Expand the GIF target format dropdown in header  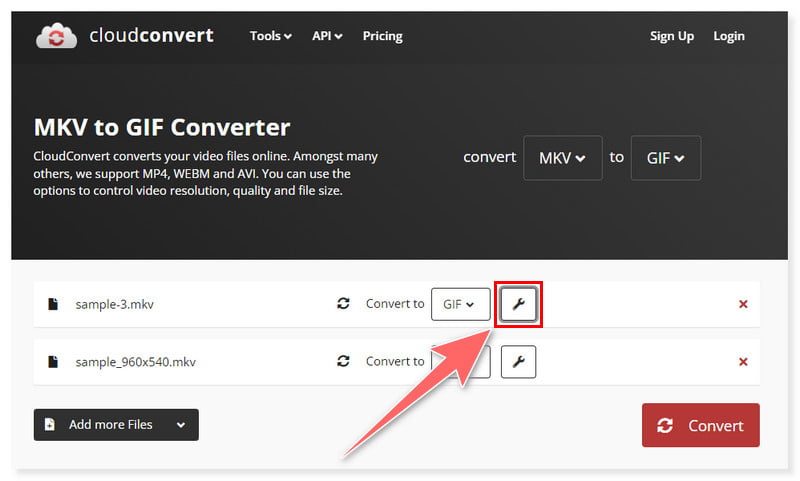tap(666, 158)
